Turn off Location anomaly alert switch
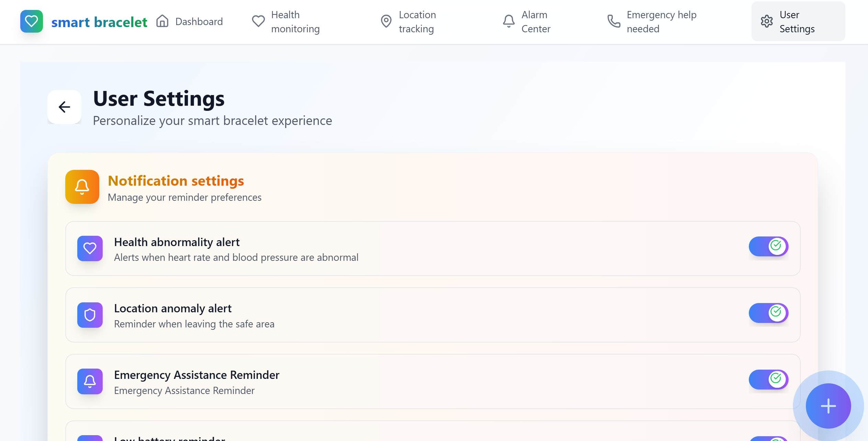Screen dimensions: 868x441 click(x=768, y=313)
